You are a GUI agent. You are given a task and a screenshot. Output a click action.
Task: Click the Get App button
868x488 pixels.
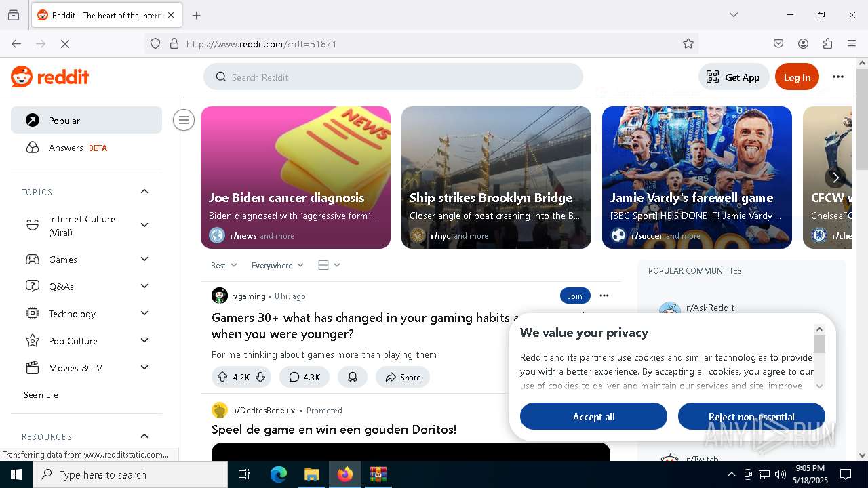tap(734, 77)
